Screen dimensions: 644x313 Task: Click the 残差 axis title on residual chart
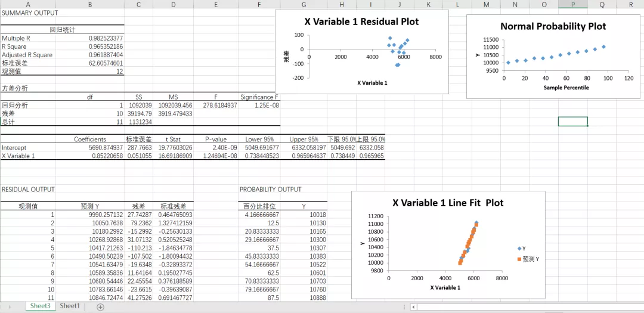point(286,56)
